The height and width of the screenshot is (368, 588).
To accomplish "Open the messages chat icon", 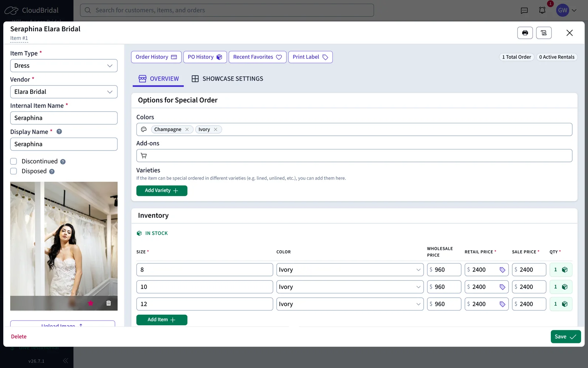I will coord(524,10).
